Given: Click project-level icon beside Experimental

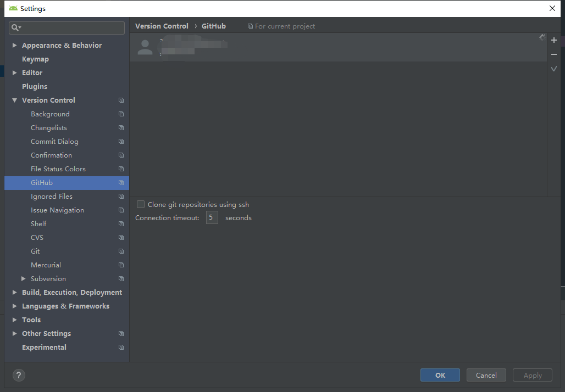Looking at the screenshot, I should click(x=121, y=348).
